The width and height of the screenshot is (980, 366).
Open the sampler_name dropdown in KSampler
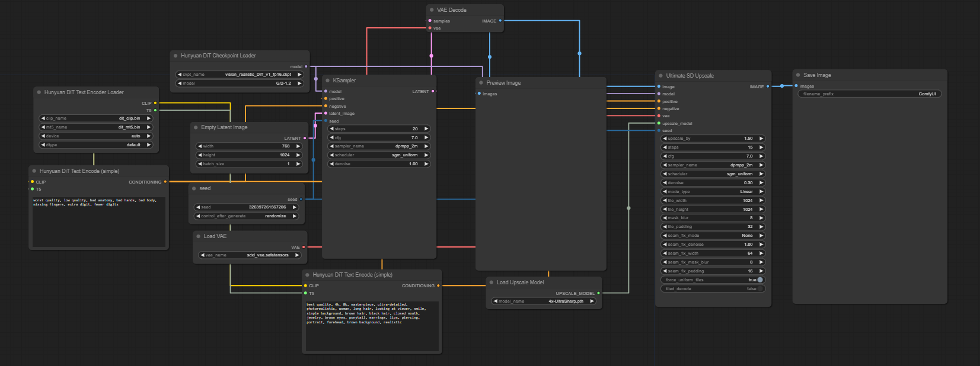[378, 146]
